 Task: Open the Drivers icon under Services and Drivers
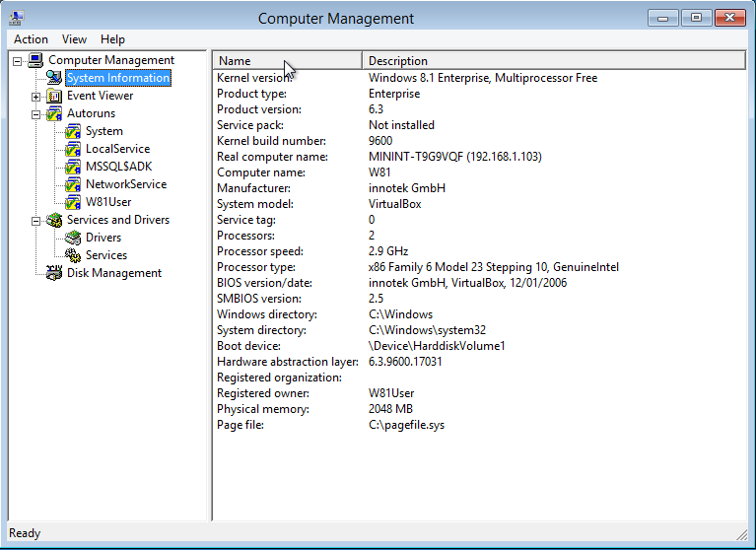click(73, 238)
